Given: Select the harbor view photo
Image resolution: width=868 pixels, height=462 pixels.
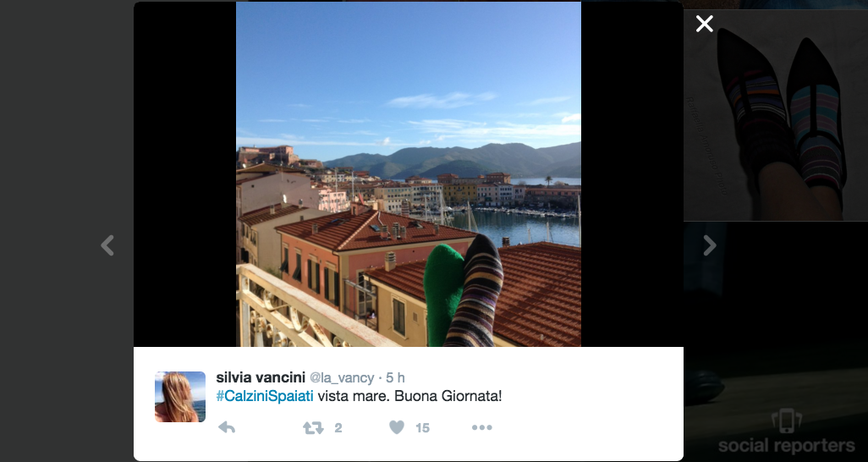Looking at the screenshot, I should pos(409,174).
